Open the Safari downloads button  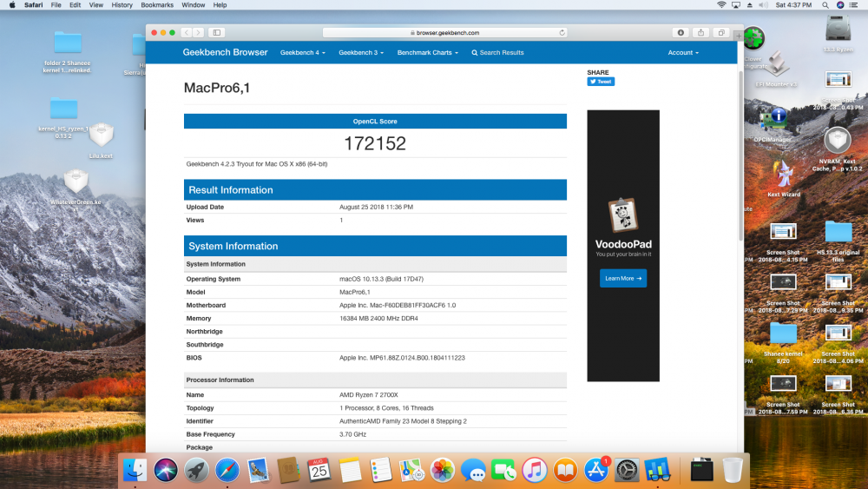tap(681, 33)
